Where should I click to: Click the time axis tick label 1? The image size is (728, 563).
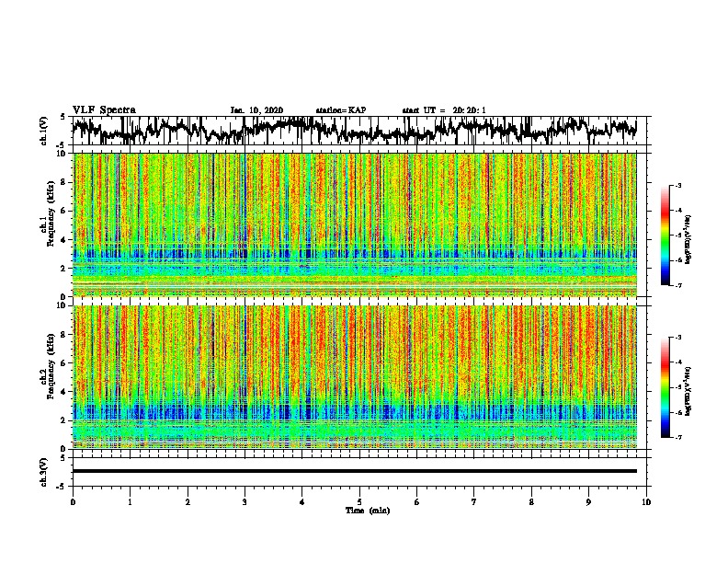click(130, 502)
